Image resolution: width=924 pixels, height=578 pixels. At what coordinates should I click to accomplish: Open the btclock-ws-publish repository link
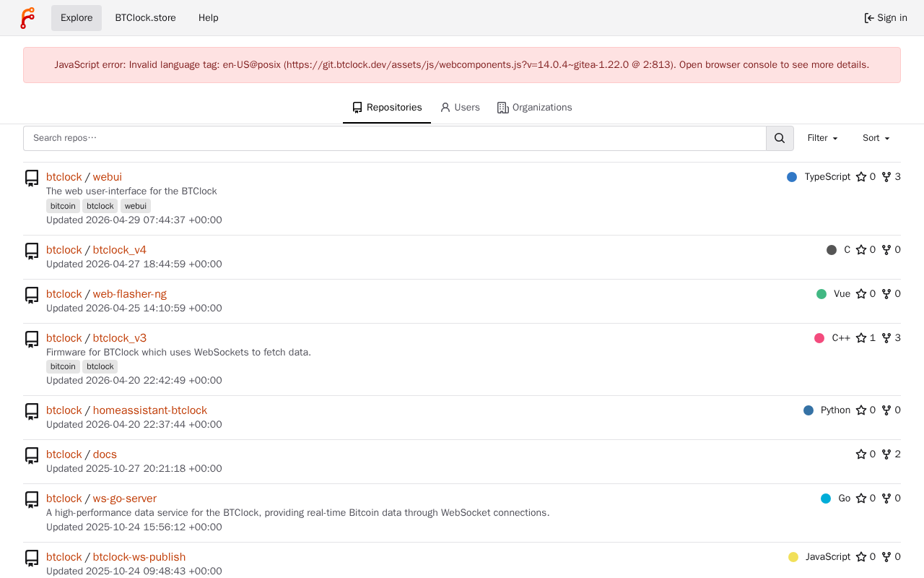coord(139,557)
